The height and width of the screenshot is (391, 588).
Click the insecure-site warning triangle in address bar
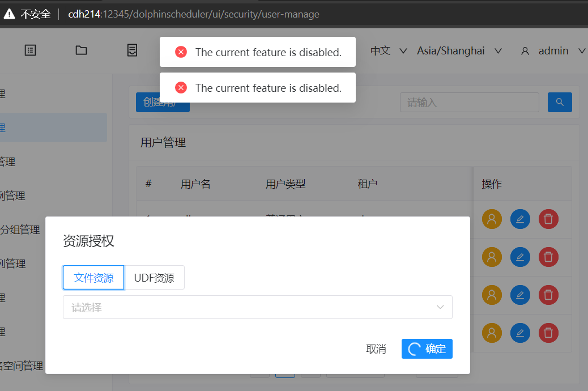pyautogui.click(x=9, y=14)
